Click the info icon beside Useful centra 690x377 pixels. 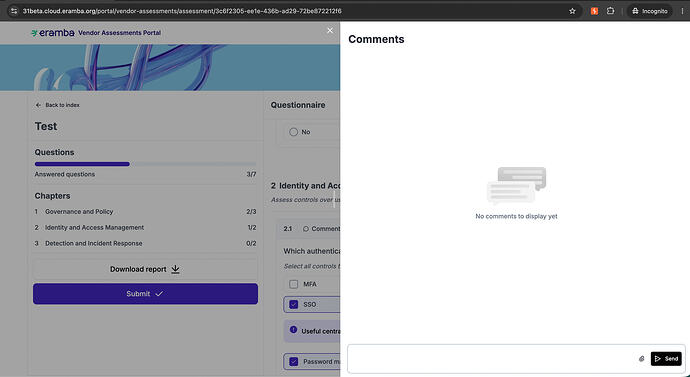click(x=294, y=329)
